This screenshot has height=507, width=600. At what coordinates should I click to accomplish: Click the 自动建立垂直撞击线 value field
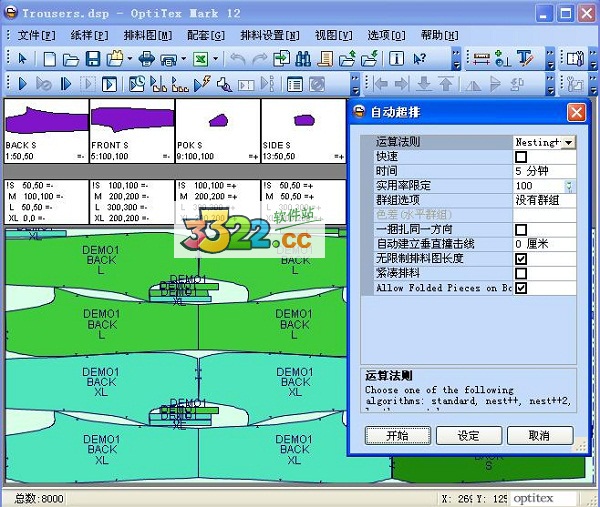(x=544, y=244)
